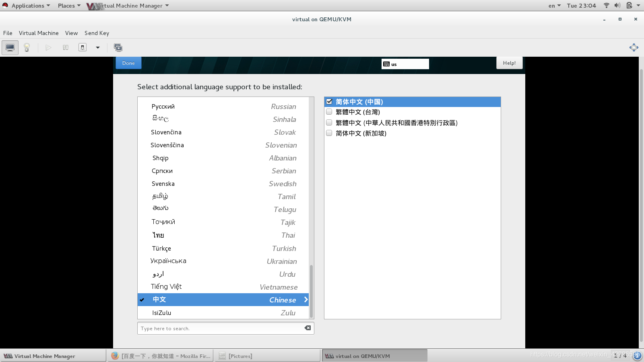
Task: Show virtual hardware details lightbulb
Action: point(27,47)
